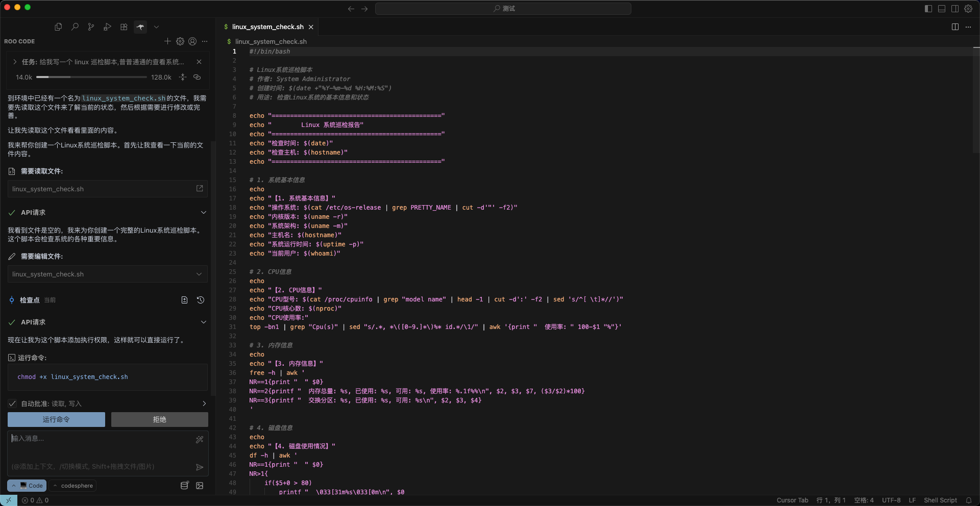This screenshot has width=980, height=506.
Task: Open the Code mode selector dropdown
Action: pyautogui.click(x=27, y=486)
